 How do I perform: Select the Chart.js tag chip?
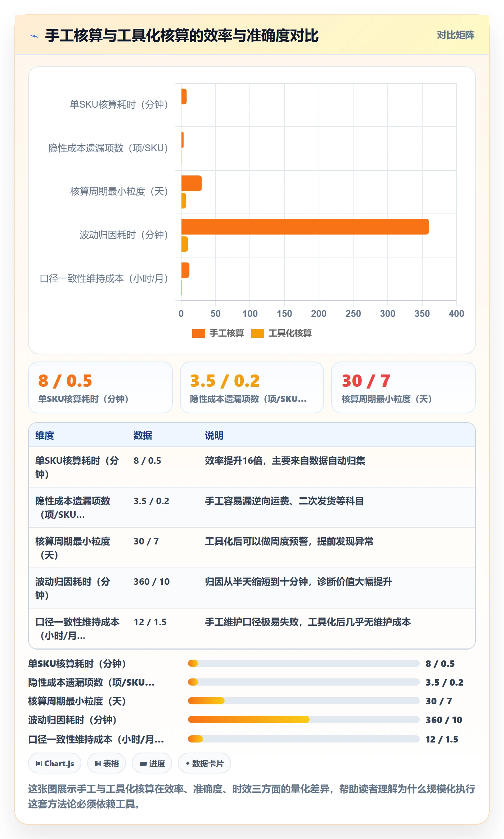point(55,763)
